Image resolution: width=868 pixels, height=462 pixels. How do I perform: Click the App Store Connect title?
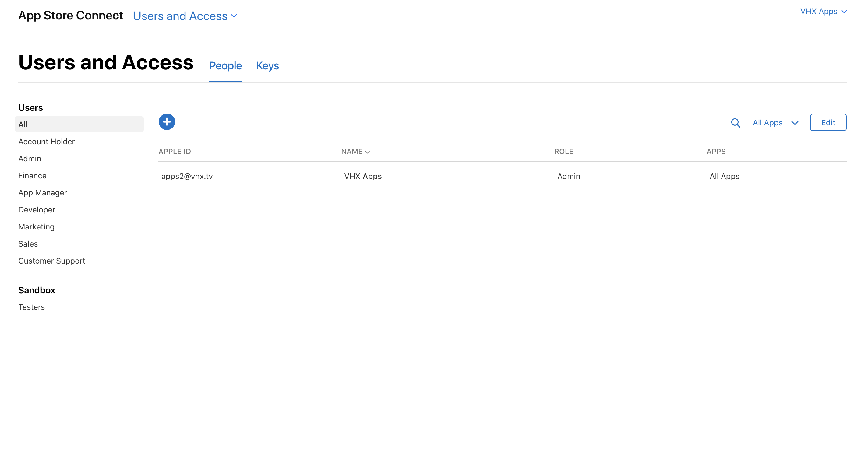70,16
